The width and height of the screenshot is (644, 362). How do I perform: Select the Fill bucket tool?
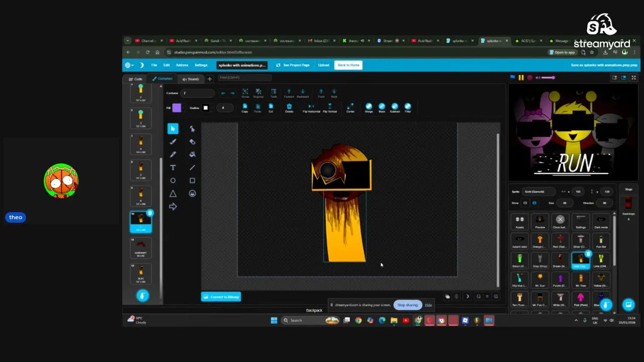tap(192, 154)
